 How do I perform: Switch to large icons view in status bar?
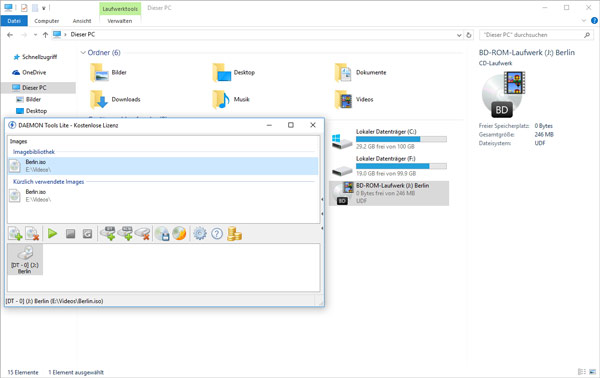click(x=592, y=371)
